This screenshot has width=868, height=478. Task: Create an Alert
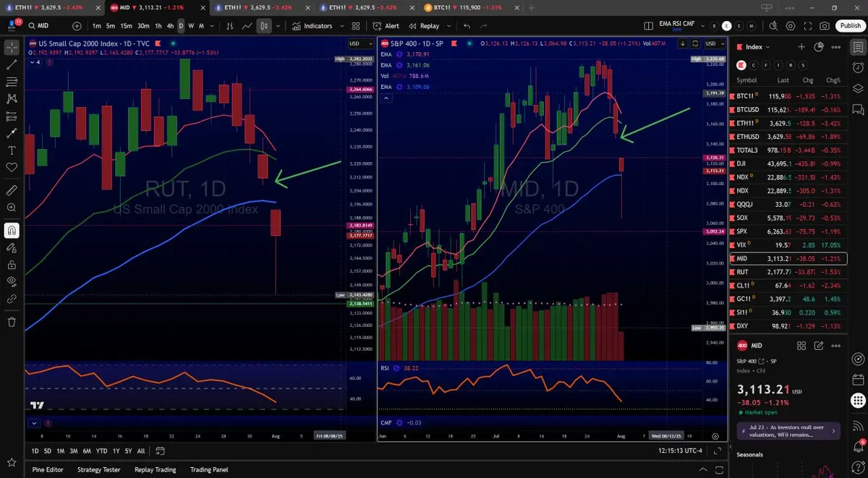(386, 25)
